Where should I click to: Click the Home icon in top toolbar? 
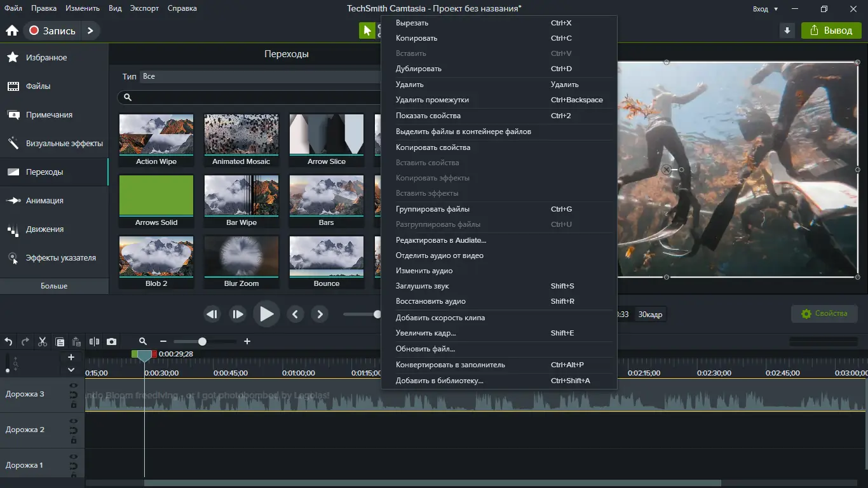(11, 30)
